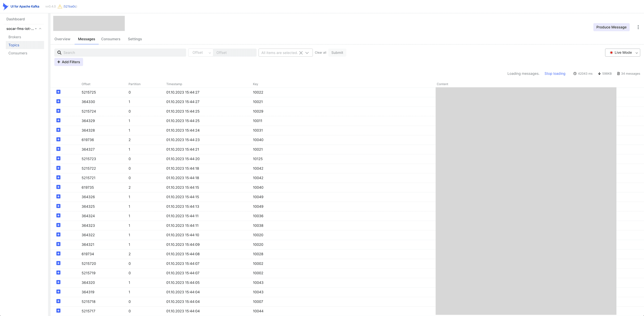Open the partitions 'All items are selected' dropdown
The image size is (644, 316).
pyautogui.click(x=285, y=53)
